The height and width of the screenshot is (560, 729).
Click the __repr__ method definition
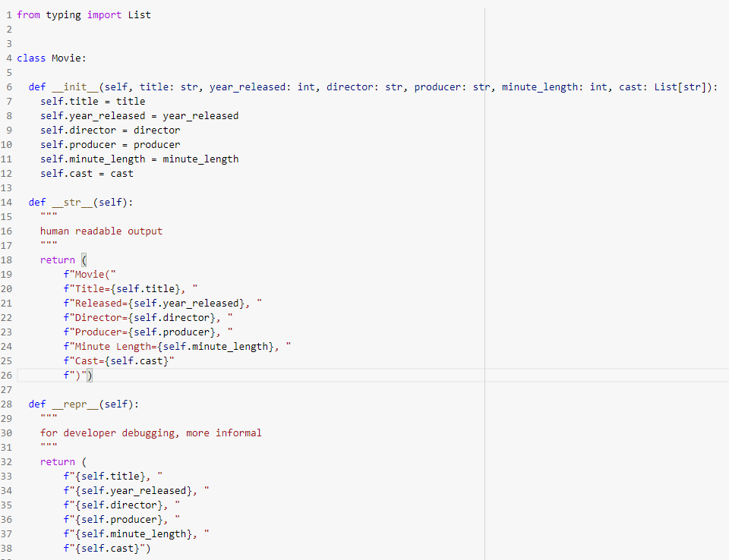74,404
